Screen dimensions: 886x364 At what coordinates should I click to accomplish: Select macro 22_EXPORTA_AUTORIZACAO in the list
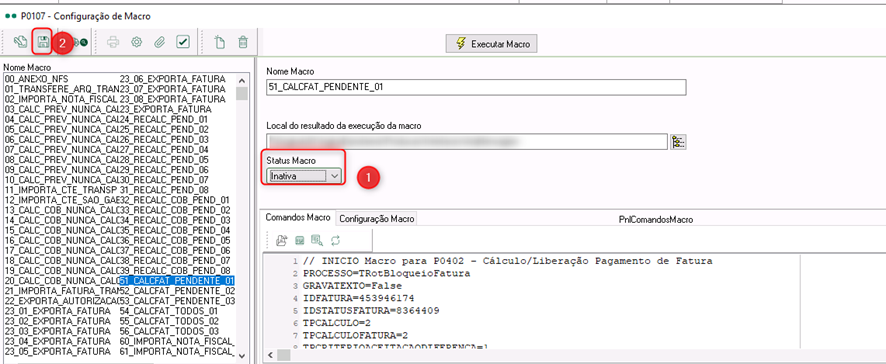coord(62,300)
